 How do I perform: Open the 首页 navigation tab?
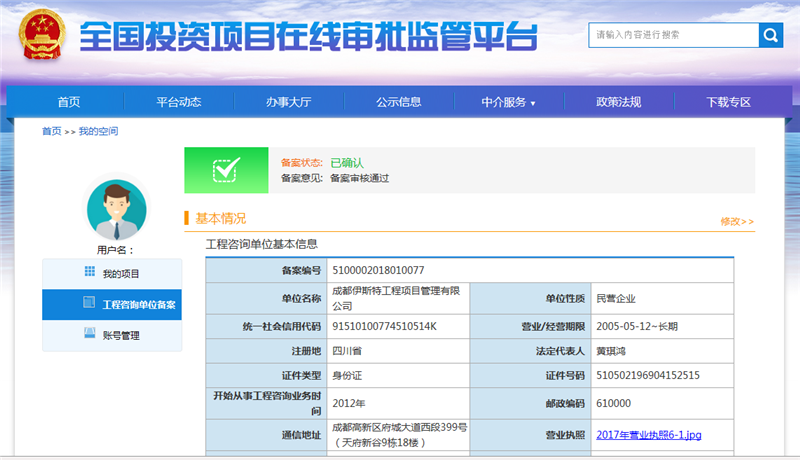pos(69,102)
